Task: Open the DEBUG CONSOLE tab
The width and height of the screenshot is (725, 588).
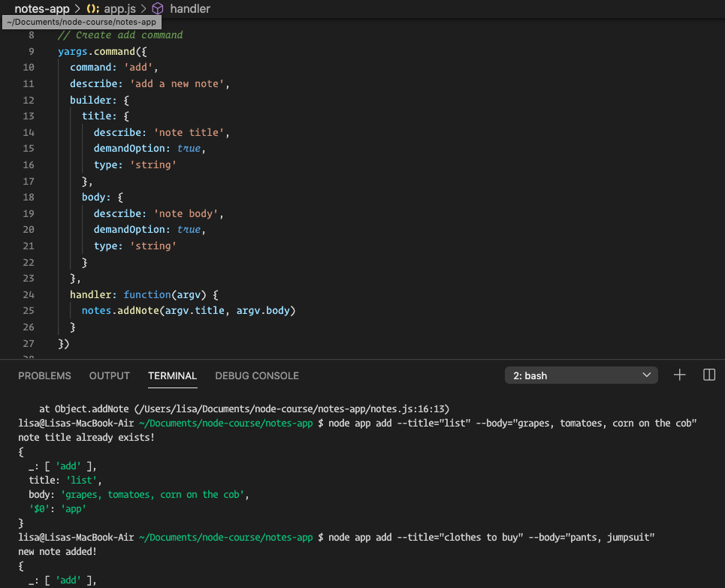Action: pyautogui.click(x=257, y=375)
